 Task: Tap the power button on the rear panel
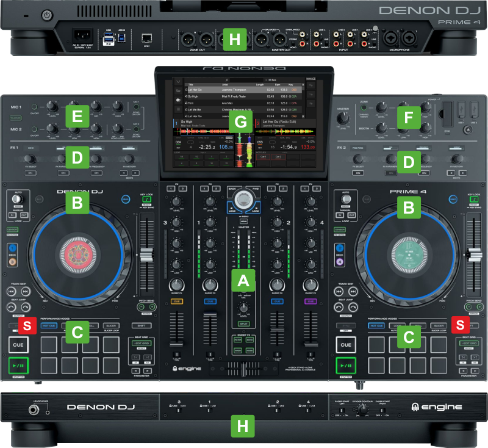pos(47,15)
